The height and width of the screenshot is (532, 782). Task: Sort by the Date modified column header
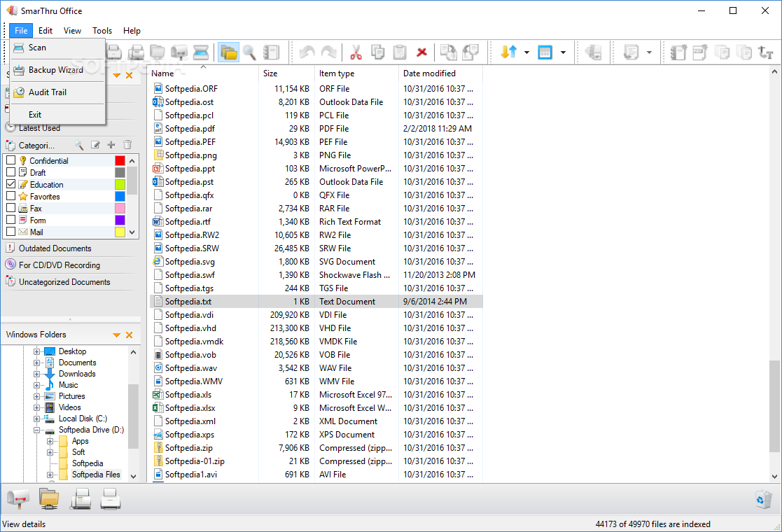click(x=440, y=73)
